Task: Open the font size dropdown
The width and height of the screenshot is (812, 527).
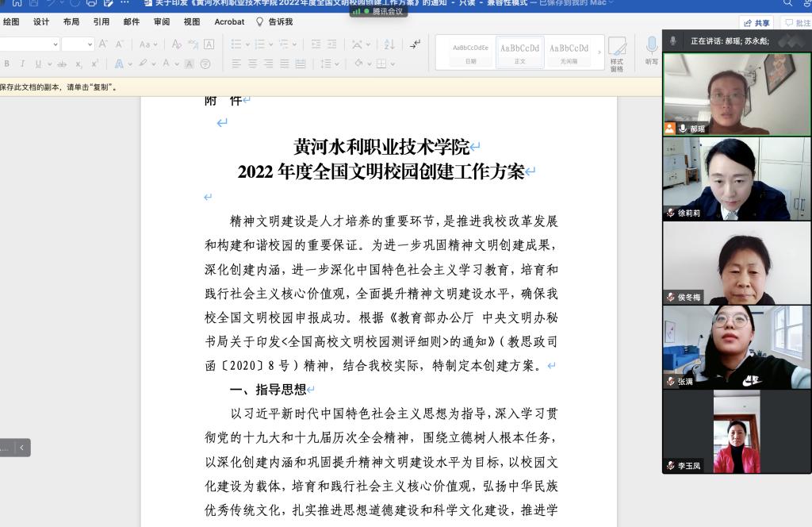Action: 89,44
